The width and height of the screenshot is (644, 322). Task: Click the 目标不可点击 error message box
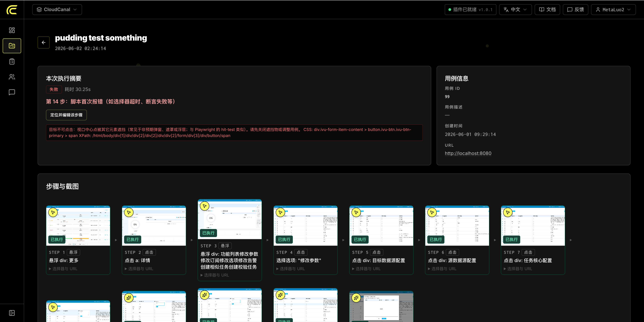234,133
